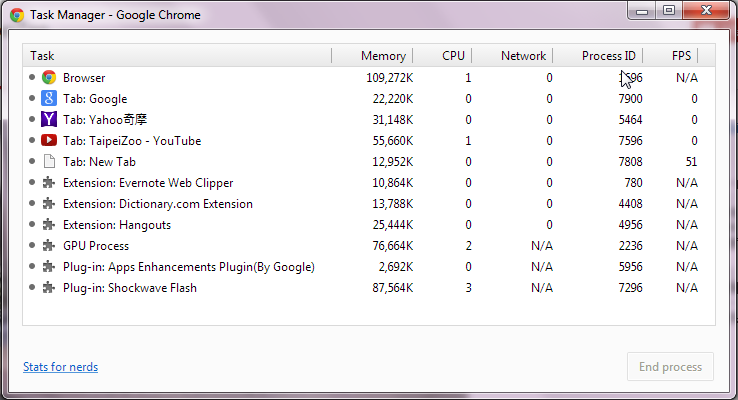Sort tasks by the Memory column header
Screen dimensions: 738x400
tap(383, 56)
